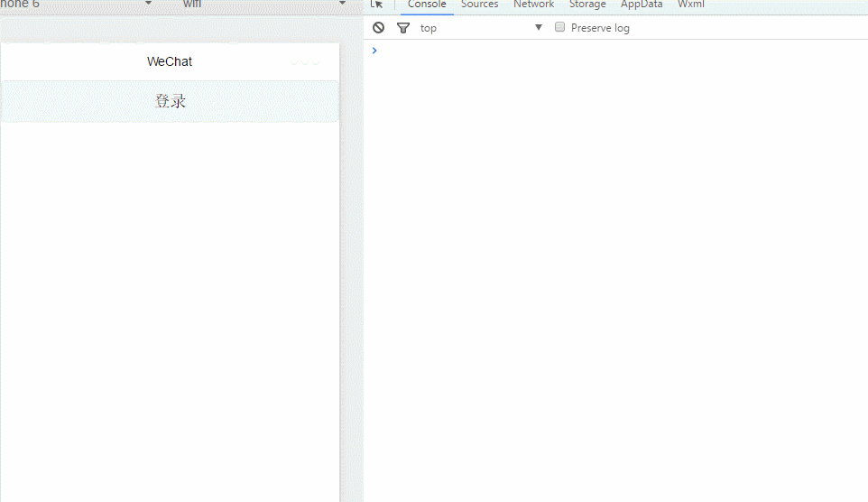The width and height of the screenshot is (868, 502).
Task: Clear the console with the ban icon
Action: pos(379,28)
